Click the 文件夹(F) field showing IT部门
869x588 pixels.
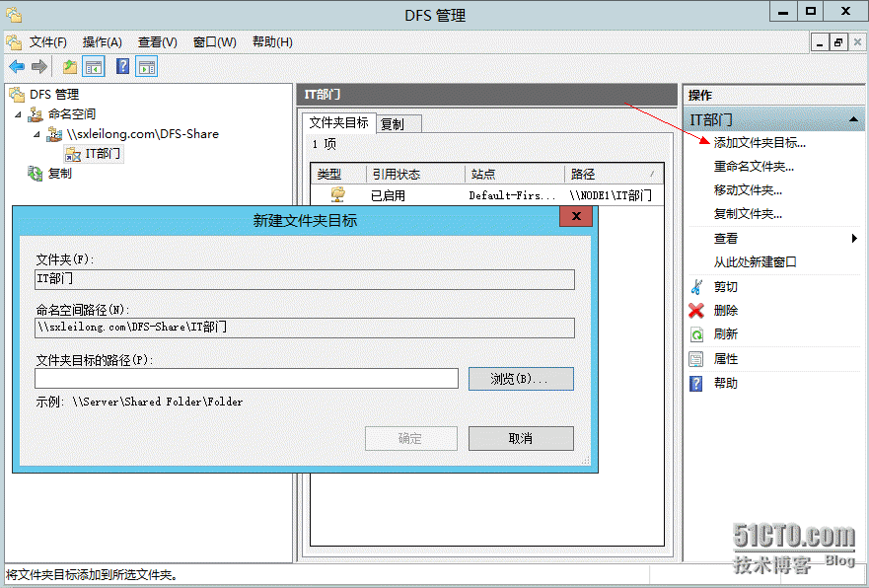[x=305, y=279]
